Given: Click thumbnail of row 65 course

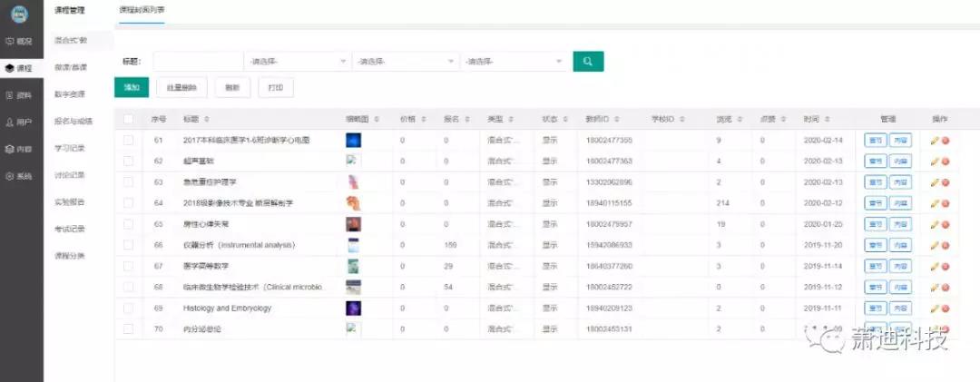Looking at the screenshot, I should [x=354, y=224].
